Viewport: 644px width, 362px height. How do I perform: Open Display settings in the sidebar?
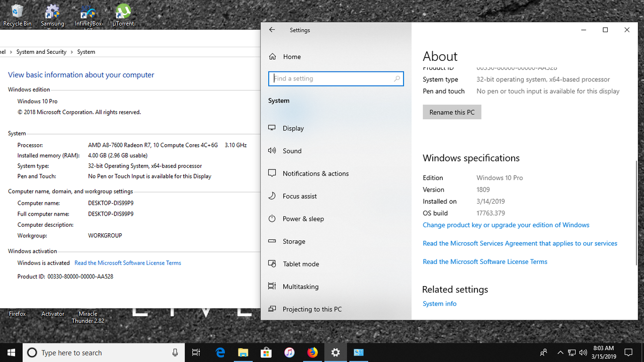pos(293,128)
